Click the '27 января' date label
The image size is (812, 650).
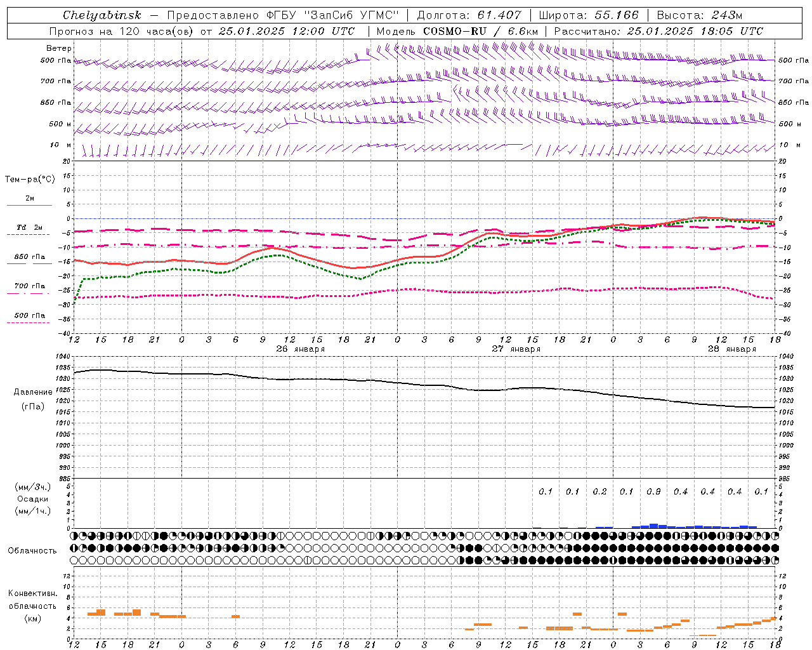coord(516,349)
